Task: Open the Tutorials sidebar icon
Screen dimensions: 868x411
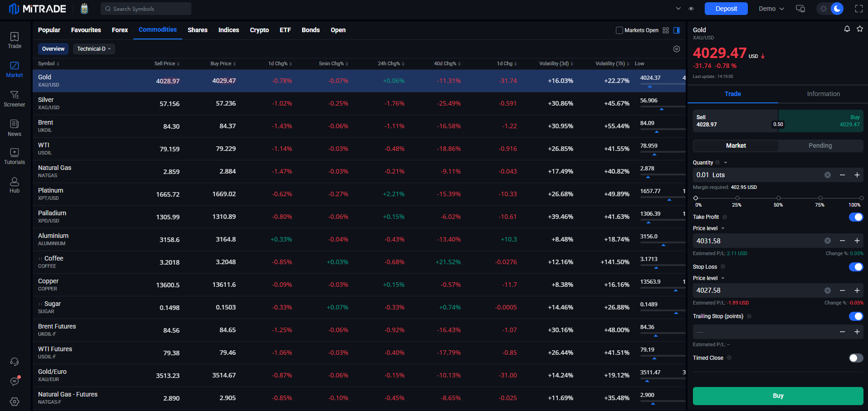Action: click(15, 157)
